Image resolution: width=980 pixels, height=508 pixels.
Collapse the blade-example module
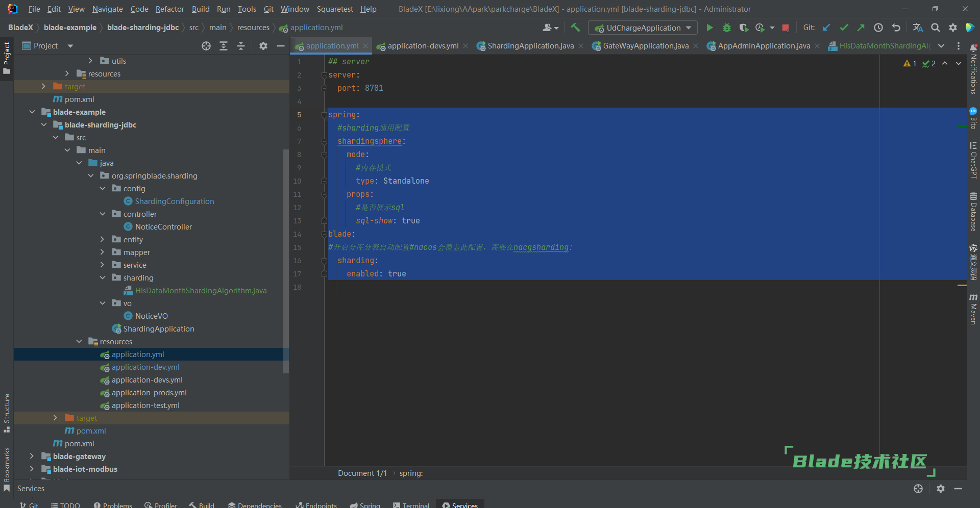32,112
